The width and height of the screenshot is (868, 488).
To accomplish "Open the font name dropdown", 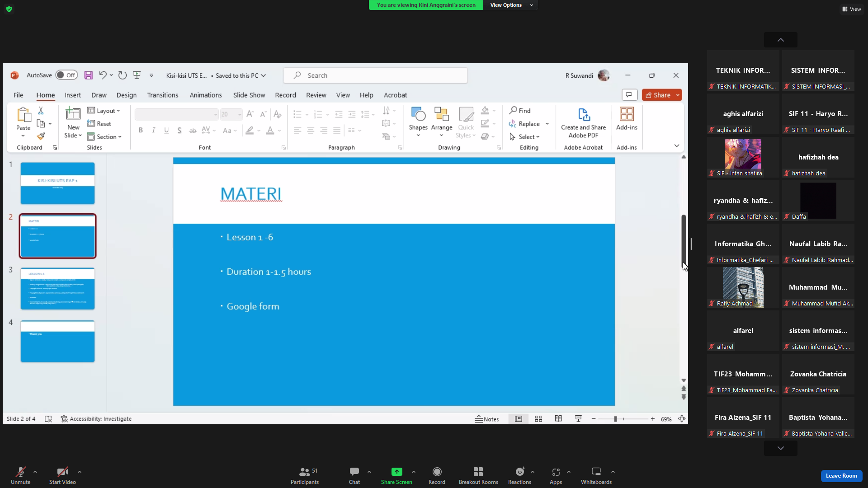I will 215,114.
